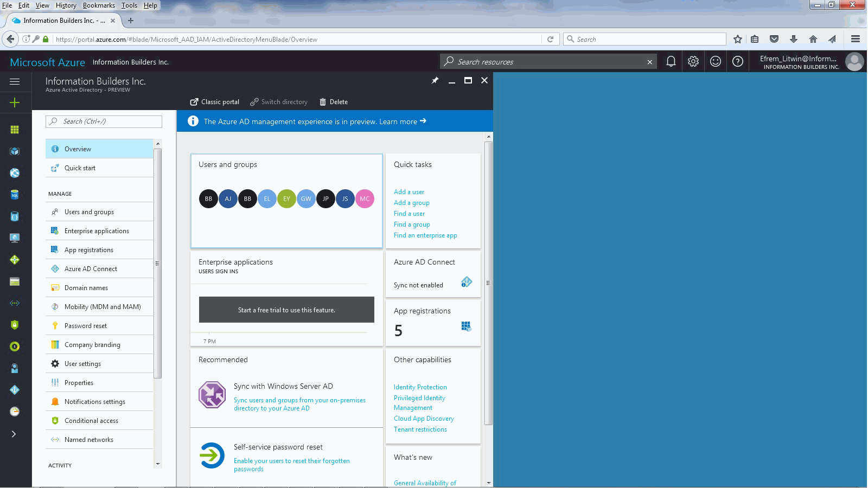The width and height of the screenshot is (868, 488).
Task: Open Virtual machines monitor icon in sidebar
Action: coord(15,238)
